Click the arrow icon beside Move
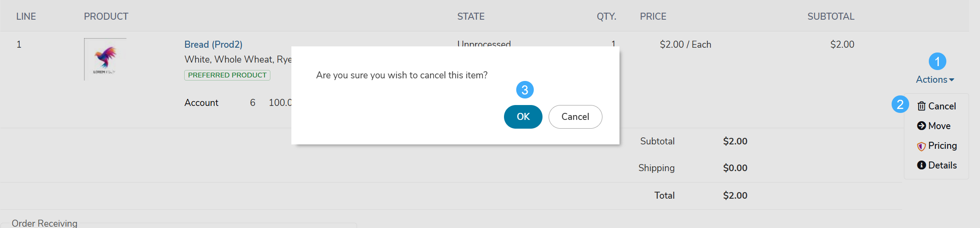This screenshot has height=228, width=980. 921,126
